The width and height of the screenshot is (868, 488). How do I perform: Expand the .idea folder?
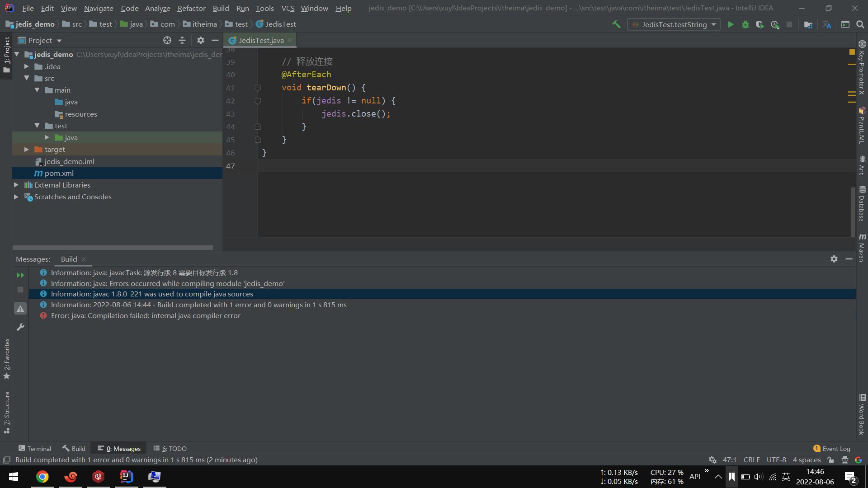[x=27, y=66]
